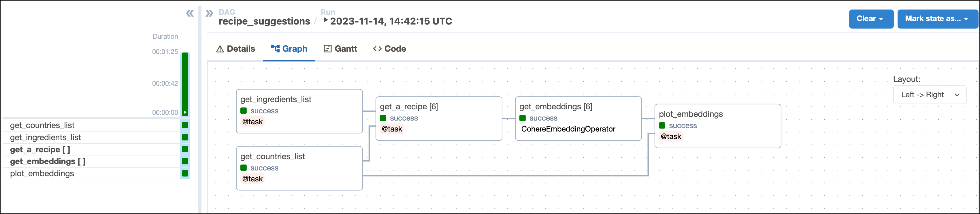Select the get_embeddings node in the graph

[578, 119]
